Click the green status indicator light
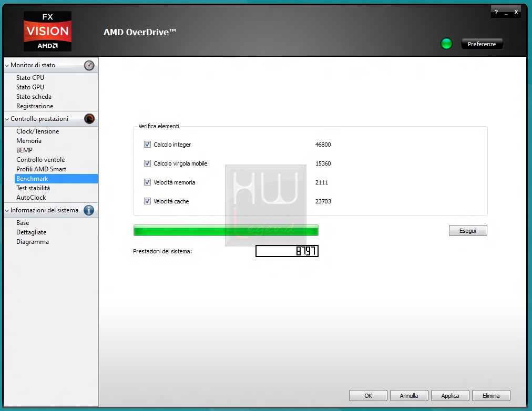The image size is (532, 411). (446, 44)
